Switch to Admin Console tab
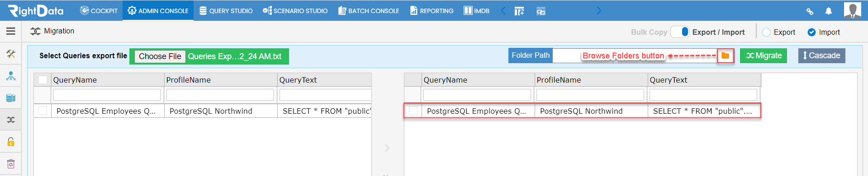This screenshot has height=176, width=868. (158, 10)
